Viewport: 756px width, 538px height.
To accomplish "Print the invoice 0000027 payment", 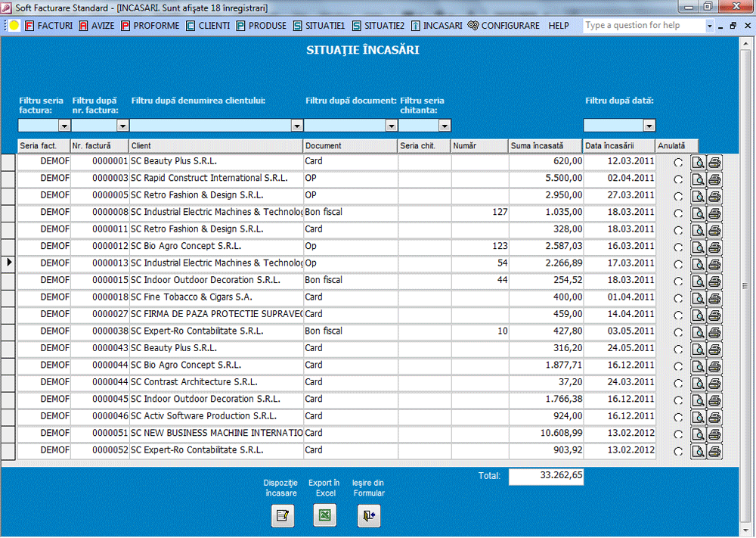I will coord(714,315).
